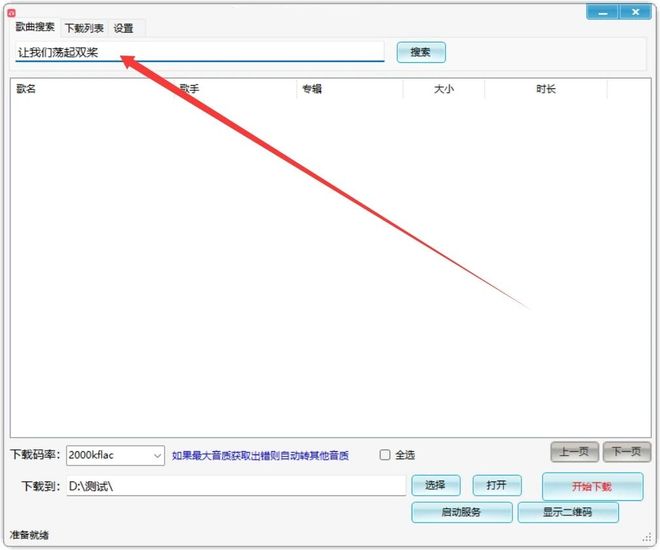Open the 设置 tab

(123, 28)
